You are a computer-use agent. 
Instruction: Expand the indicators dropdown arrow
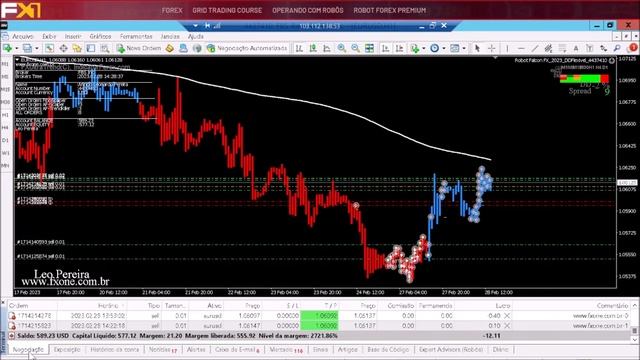tap(423, 49)
